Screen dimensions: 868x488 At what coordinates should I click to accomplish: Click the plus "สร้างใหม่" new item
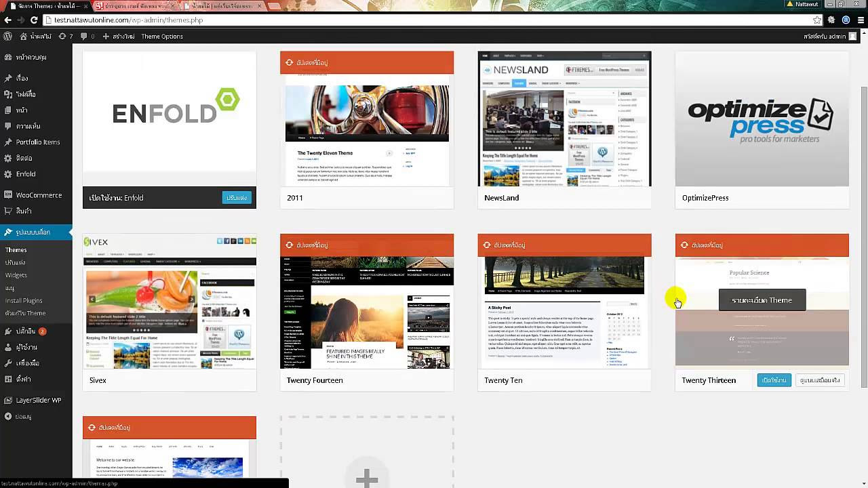pyautogui.click(x=119, y=36)
